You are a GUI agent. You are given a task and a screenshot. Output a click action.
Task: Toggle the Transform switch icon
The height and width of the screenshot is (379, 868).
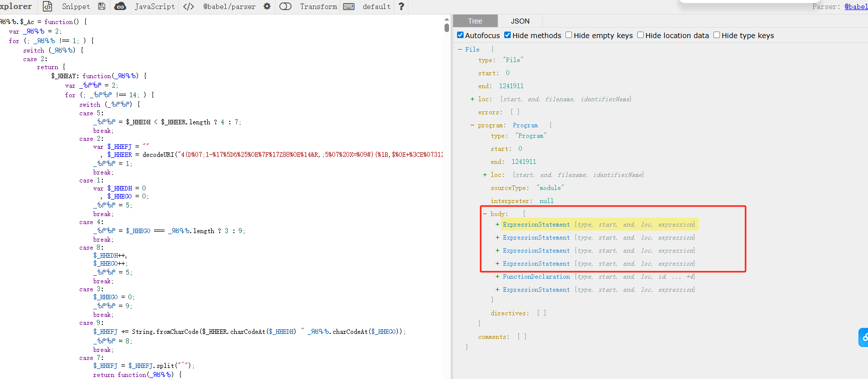pos(285,7)
